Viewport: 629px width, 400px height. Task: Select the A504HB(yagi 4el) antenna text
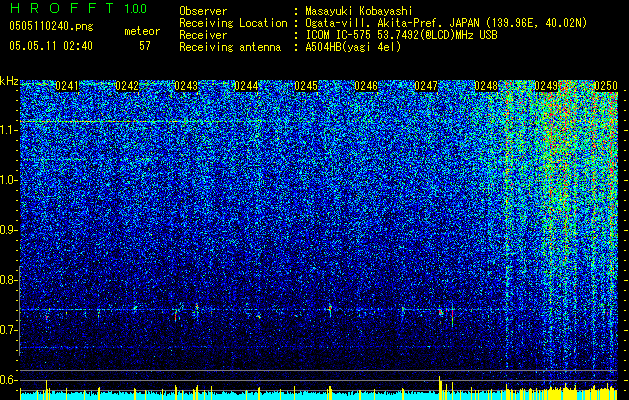click(353, 47)
